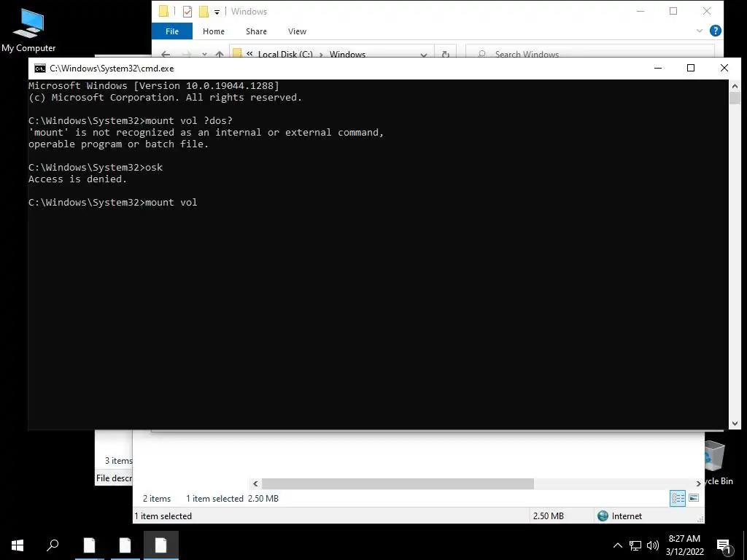Click right arrow of Explorer horizontal scrollbar

pyautogui.click(x=698, y=484)
